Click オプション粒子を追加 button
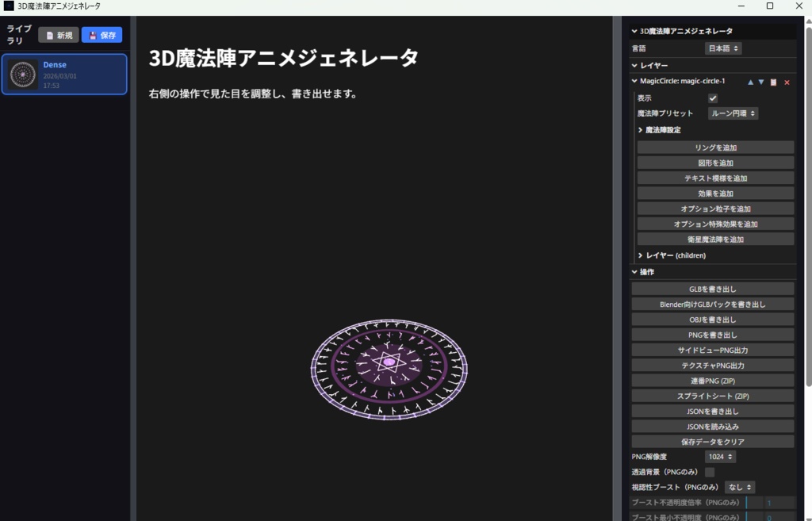The width and height of the screenshot is (812, 521). [x=716, y=209]
